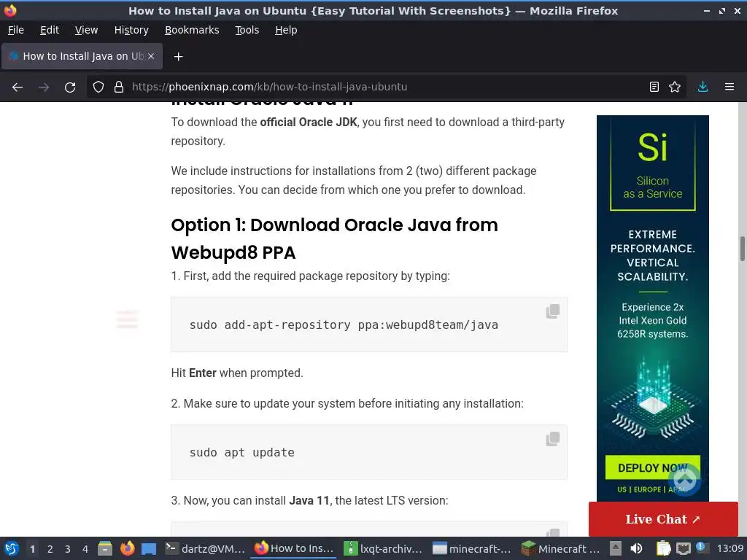Close the How to Install Java tab
The image size is (747, 560).
(x=151, y=56)
